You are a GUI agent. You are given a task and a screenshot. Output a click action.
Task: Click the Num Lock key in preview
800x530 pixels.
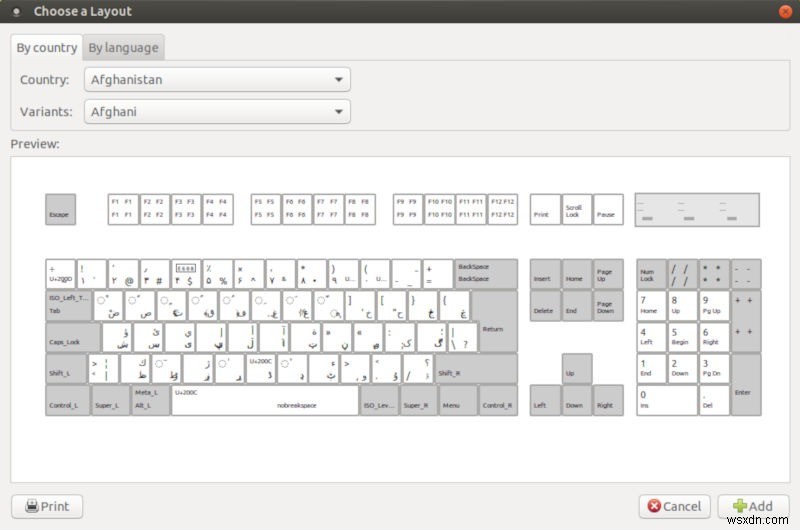pos(652,274)
